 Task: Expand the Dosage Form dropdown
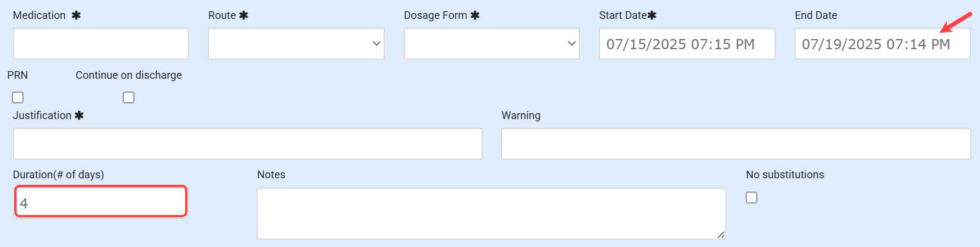491,44
